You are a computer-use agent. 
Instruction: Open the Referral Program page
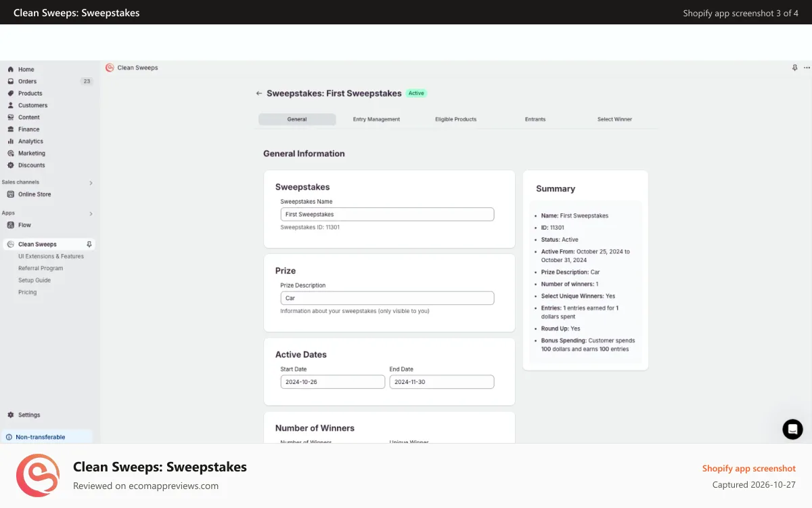pos(41,268)
